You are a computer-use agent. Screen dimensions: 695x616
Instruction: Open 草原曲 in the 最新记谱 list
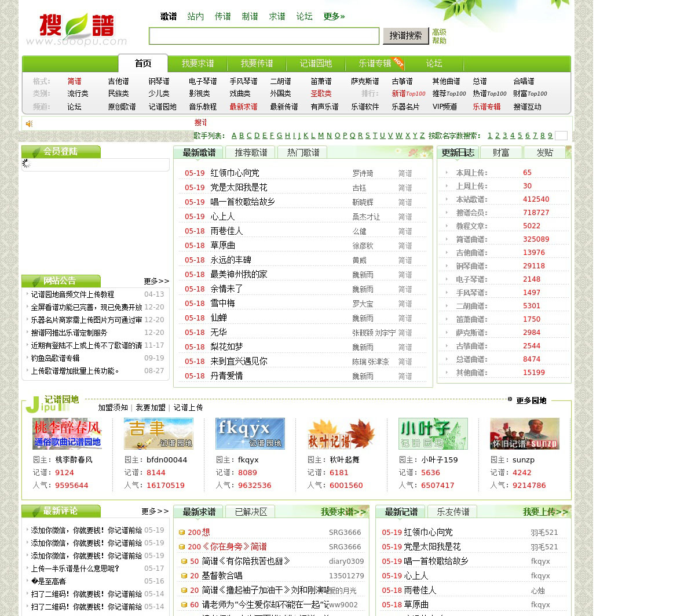click(416, 604)
